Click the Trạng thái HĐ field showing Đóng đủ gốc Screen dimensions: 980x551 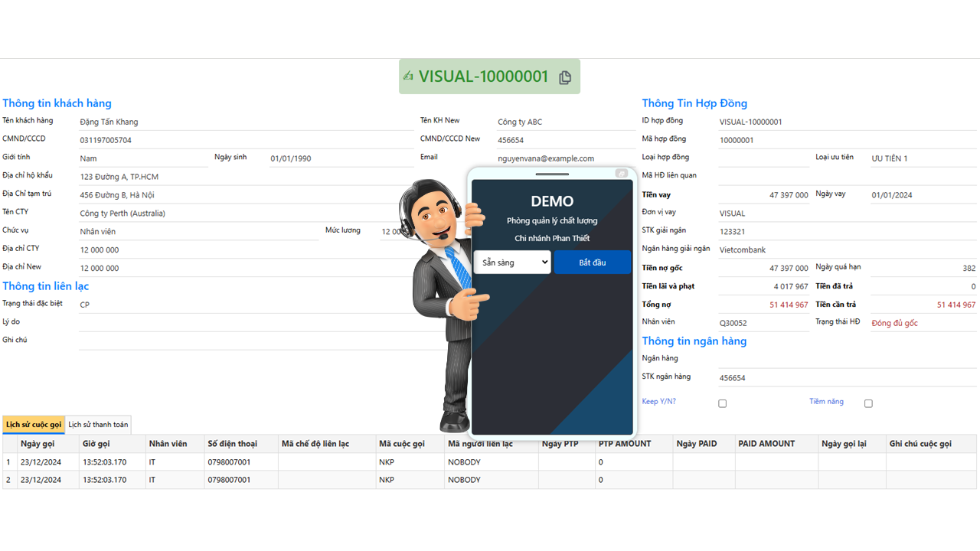pos(923,323)
